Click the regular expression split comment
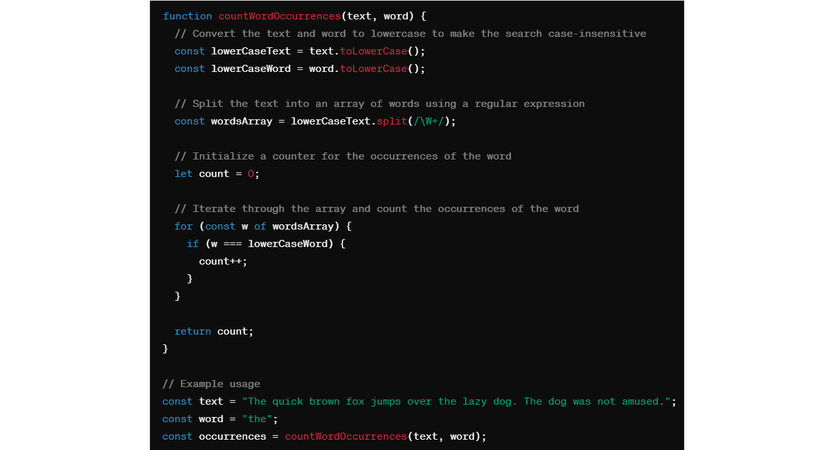This screenshot has width=825, height=450. pos(379,104)
